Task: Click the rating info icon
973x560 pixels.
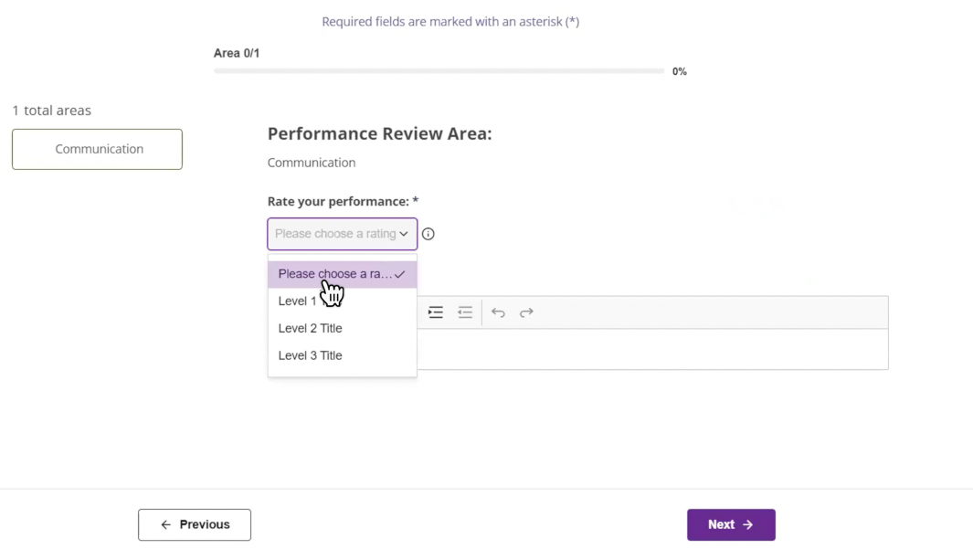Action: pyautogui.click(x=428, y=234)
